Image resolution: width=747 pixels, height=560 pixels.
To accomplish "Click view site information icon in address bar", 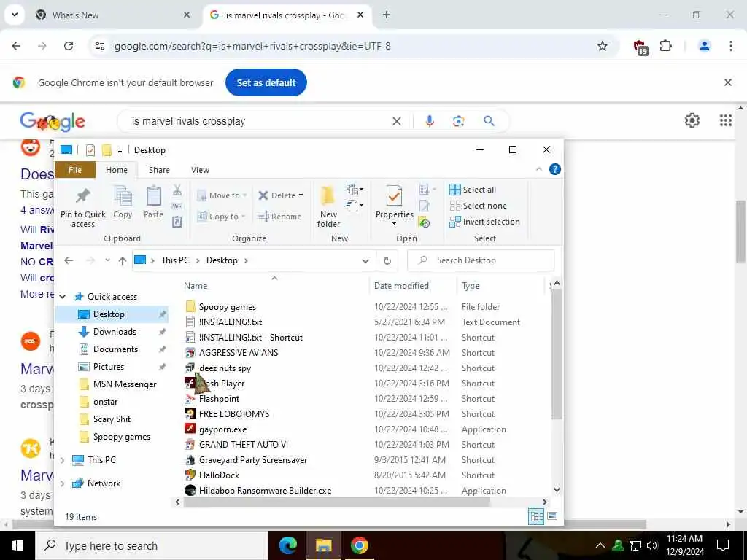I will pos(100,46).
